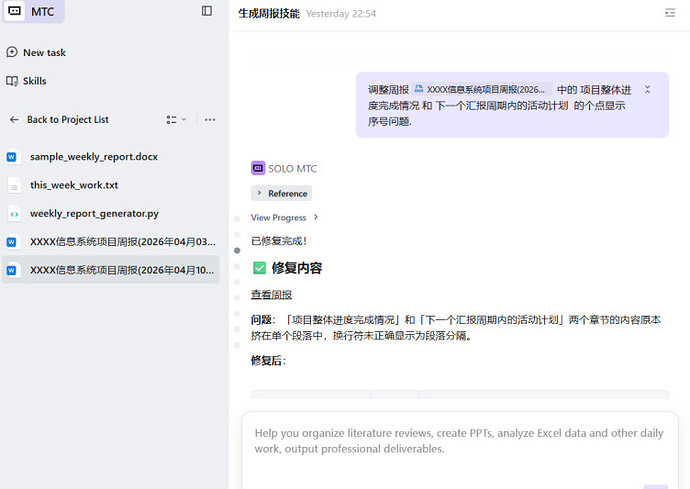Open this_week_work.txt file

[74, 185]
